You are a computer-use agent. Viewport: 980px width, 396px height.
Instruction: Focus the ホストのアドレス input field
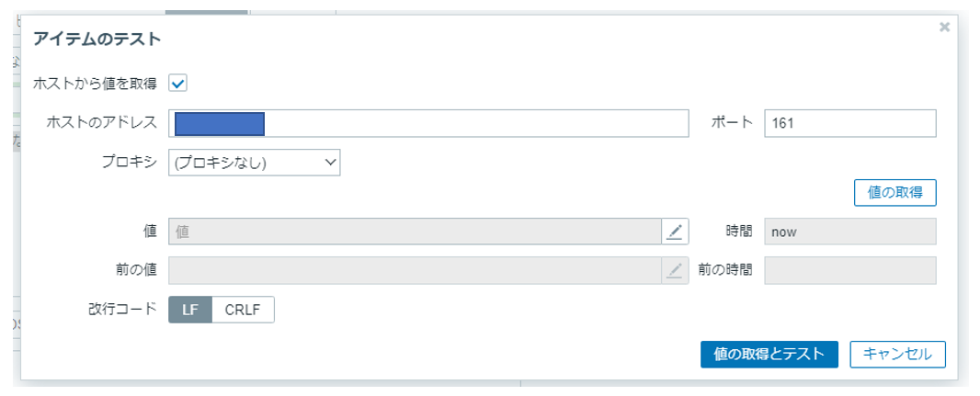pos(428,124)
